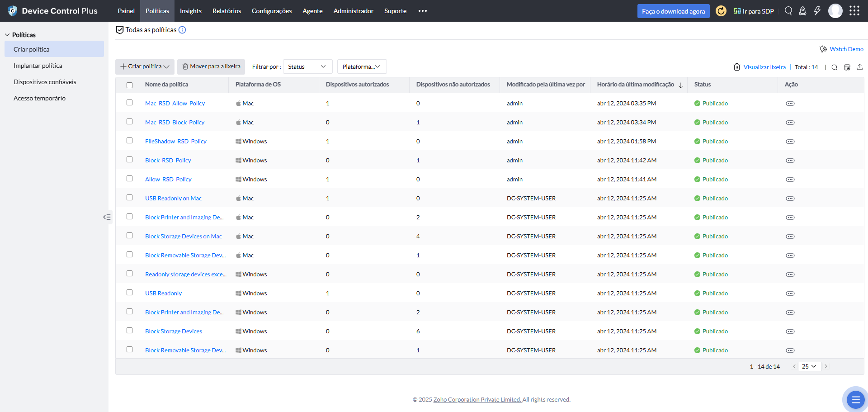Viewport: 868px width, 412px height.
Task: Collapse the left sidebar panel
Action: pos(107,217)
